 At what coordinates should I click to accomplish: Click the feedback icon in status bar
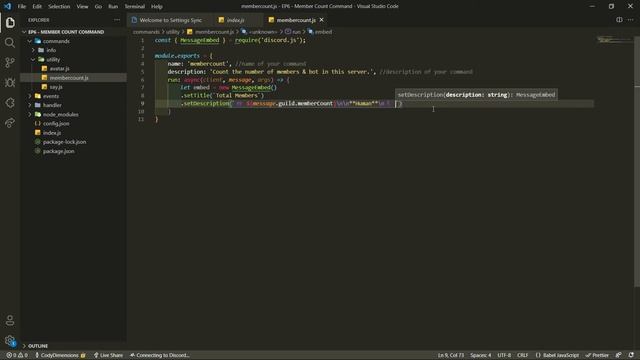(x=619, y=355)
